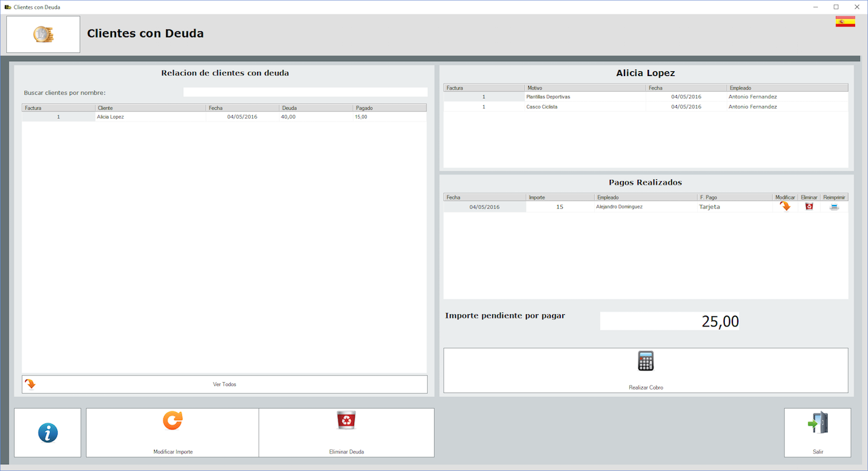Click the reprint printer icon in payment row
The height and width of the screenshot is (471, 868).
coord(834,206)
